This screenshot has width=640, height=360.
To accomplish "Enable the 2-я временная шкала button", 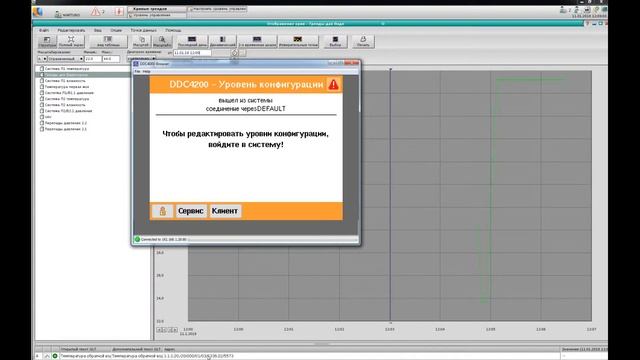I will click(x=258, y=41).
